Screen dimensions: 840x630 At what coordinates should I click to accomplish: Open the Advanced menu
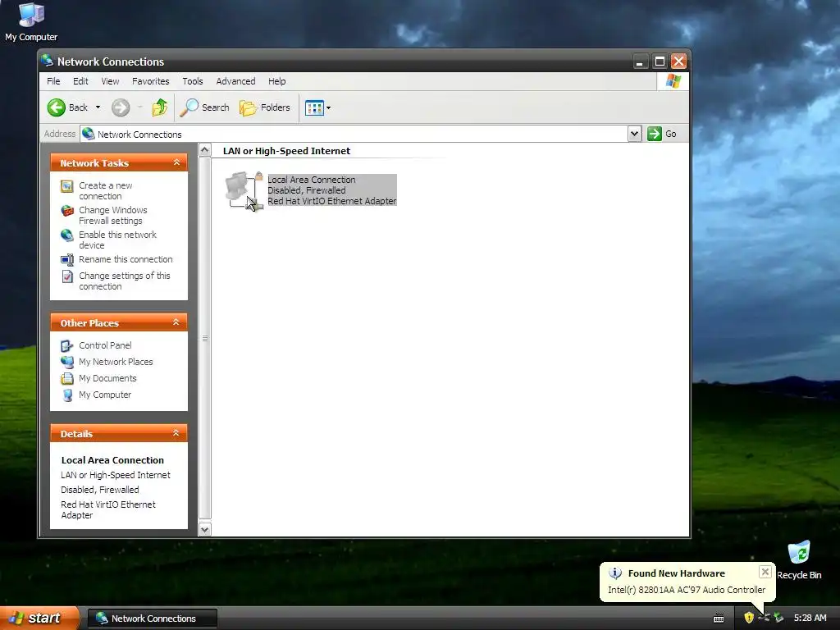pos(235,81)
